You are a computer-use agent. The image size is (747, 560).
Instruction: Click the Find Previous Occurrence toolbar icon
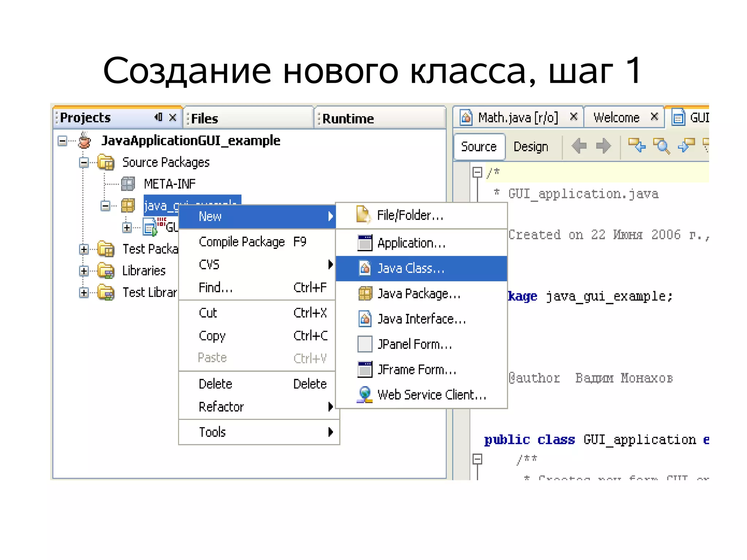[636, 145]
